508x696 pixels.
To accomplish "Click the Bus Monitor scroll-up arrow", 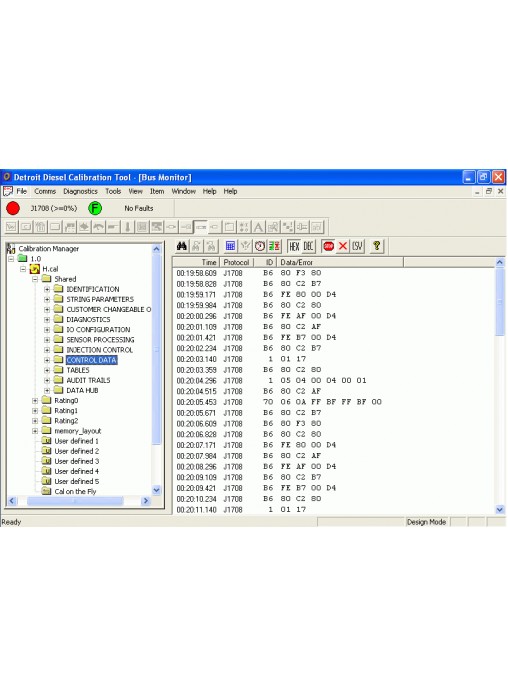I will (500, 262).
